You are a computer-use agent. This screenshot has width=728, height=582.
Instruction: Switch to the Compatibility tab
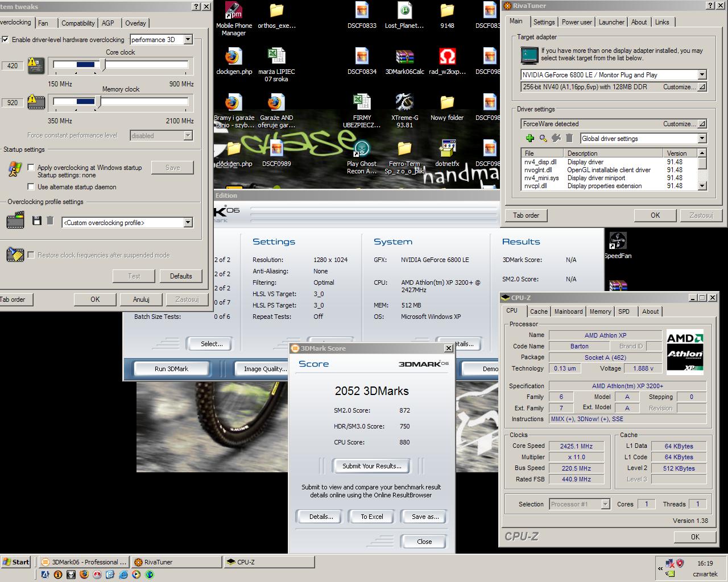[x=78, y=23]
